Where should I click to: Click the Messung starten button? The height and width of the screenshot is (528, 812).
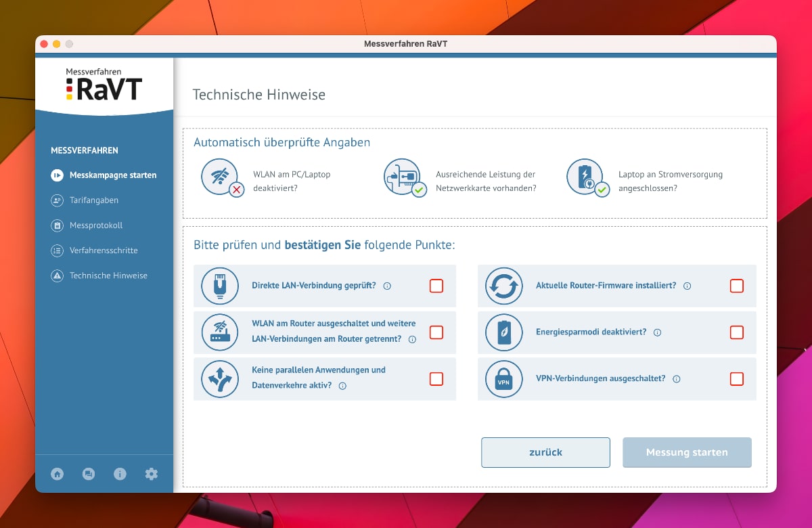(x=687, y=452)
